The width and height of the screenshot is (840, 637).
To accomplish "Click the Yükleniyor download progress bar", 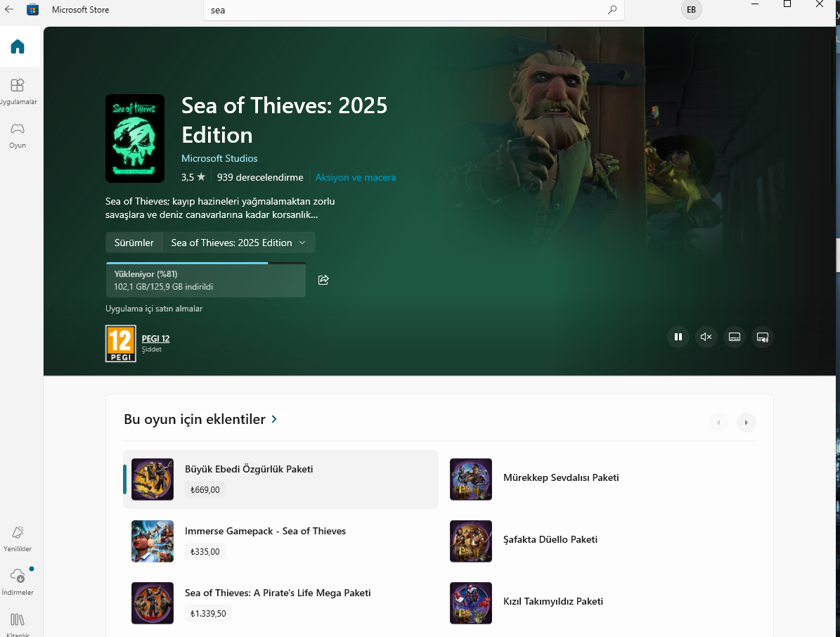I will click(x=206, y=280).
